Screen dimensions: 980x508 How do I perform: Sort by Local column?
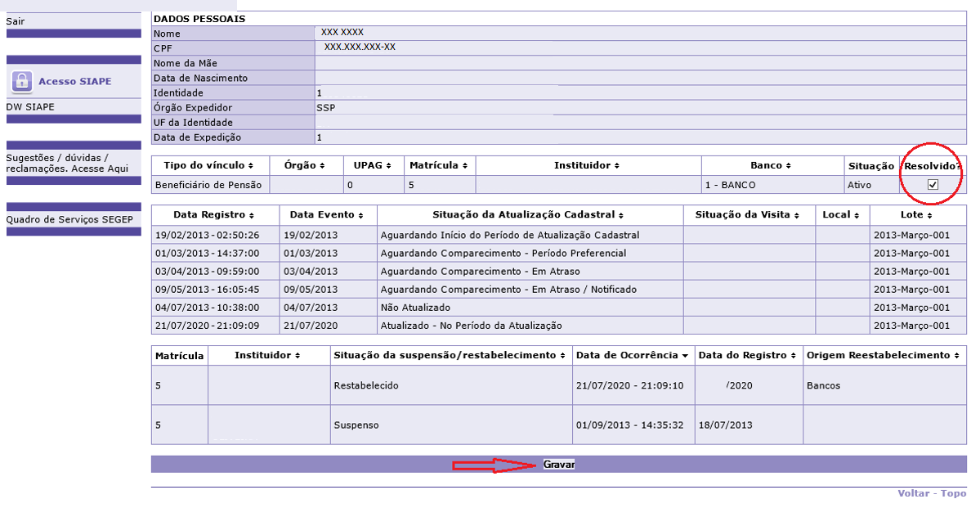click(841, 214)
